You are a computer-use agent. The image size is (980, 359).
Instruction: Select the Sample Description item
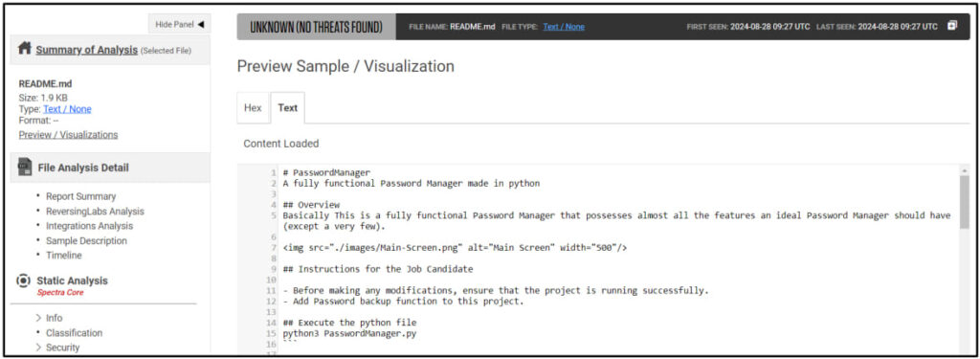tap(86, 241)
